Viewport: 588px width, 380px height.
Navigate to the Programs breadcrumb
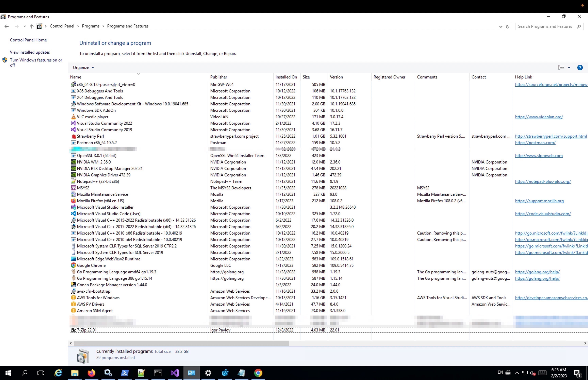tap(91, 26)
